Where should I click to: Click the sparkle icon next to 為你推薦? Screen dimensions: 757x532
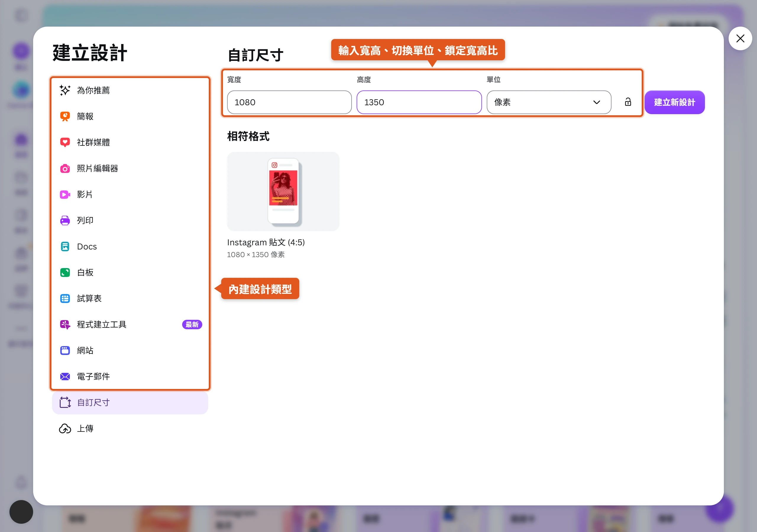65,90
